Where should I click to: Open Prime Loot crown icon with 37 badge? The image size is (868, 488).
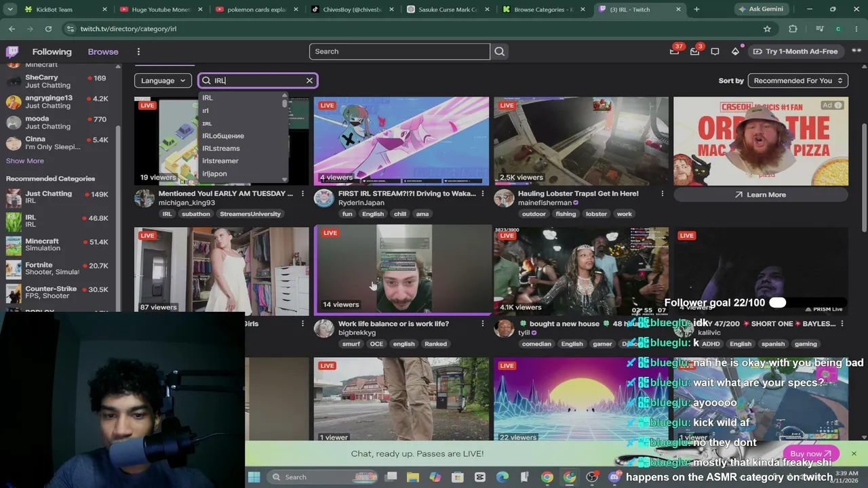click(x=675, y=52)
